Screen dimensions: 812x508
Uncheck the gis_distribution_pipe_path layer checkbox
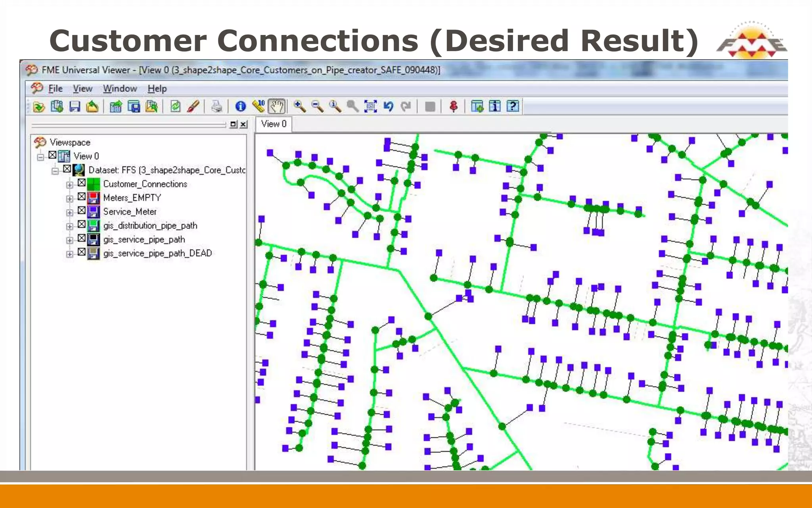82,225
